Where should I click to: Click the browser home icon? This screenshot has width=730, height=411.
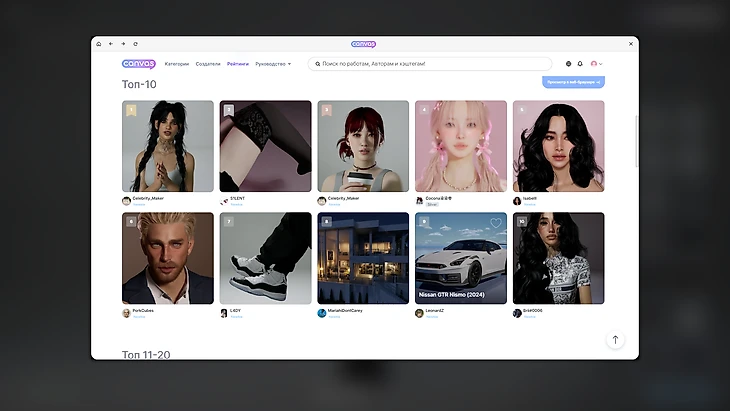coord(99,44)
